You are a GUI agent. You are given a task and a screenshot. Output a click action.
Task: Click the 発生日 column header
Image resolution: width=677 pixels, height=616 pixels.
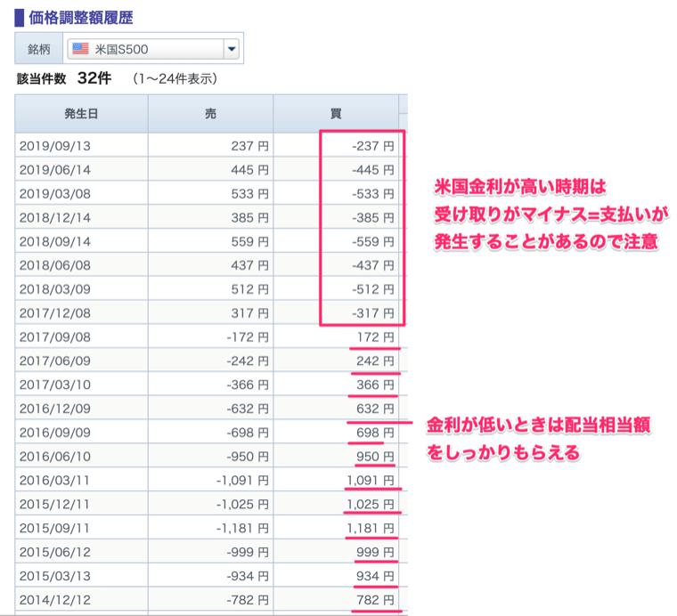click(x=81, y=114)
